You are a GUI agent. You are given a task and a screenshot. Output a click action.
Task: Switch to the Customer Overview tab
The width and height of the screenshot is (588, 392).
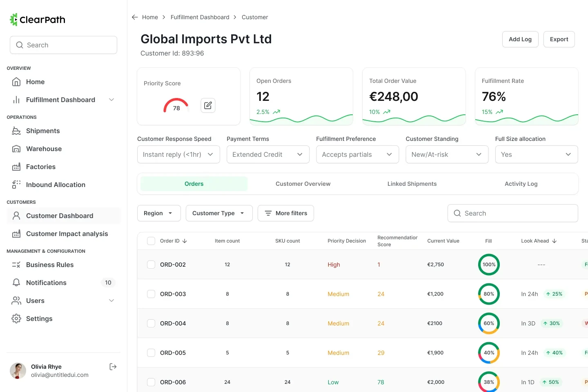point(303,184)
